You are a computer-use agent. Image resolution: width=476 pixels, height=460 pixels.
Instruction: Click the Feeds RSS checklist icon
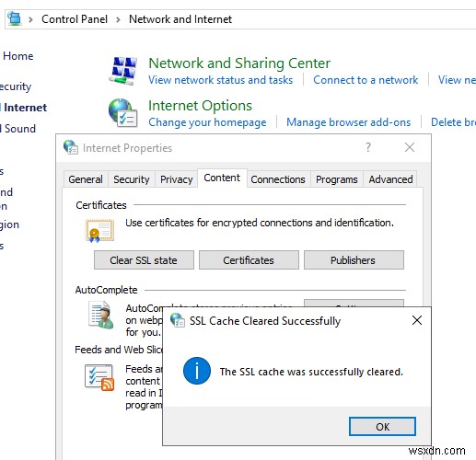pyautogui.click(x=99, y=378)
